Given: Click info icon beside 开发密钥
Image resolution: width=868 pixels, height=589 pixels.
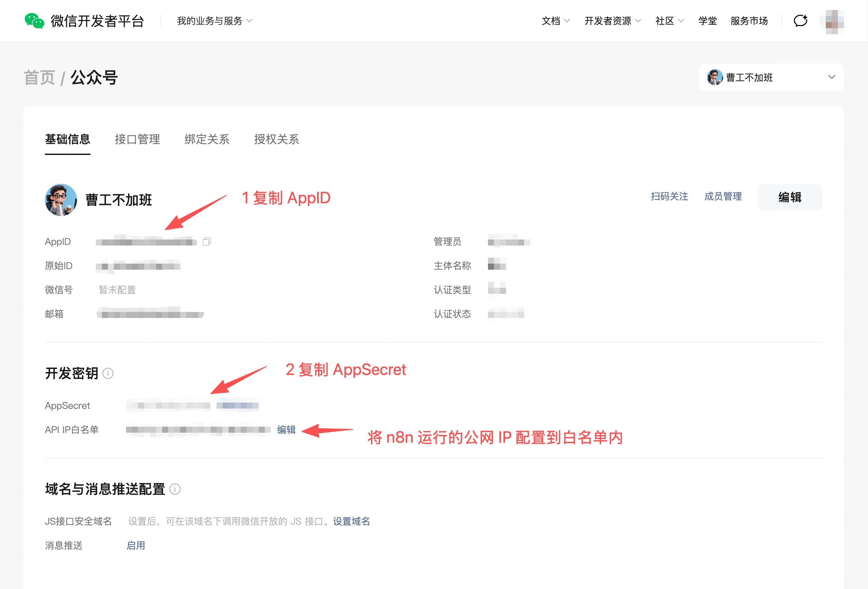Looking at the screenshot, I should [x=108, y=373].
